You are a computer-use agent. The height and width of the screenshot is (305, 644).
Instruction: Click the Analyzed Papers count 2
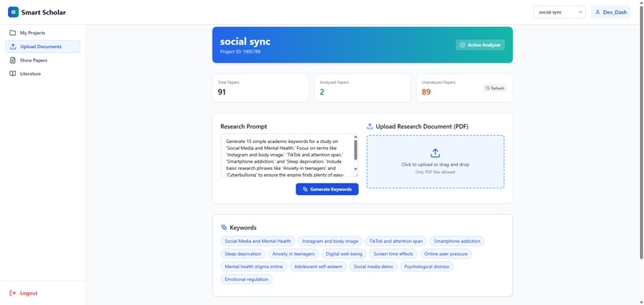[321, 92]
